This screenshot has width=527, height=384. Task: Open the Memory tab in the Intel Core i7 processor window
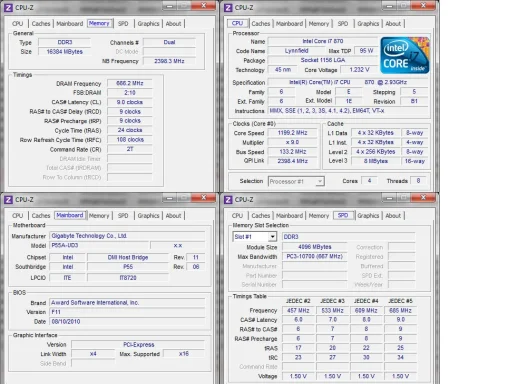(x=319, y=24)
